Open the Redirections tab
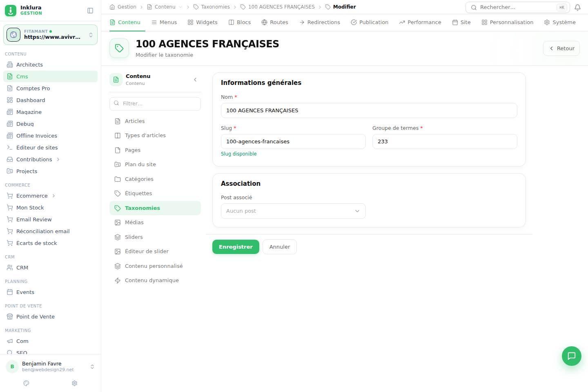Viewport: 588px width, 392px height. tap(320, 22)
